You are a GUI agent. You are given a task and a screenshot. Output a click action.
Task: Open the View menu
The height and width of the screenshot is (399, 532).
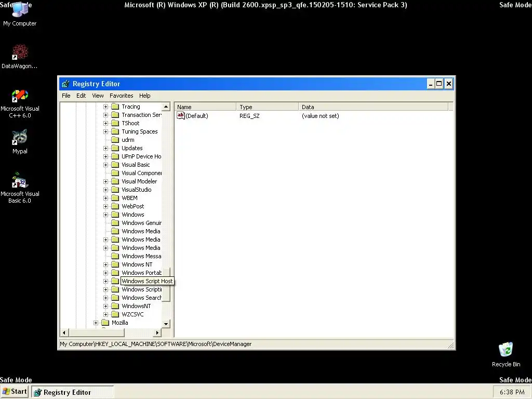click(98, 96)
